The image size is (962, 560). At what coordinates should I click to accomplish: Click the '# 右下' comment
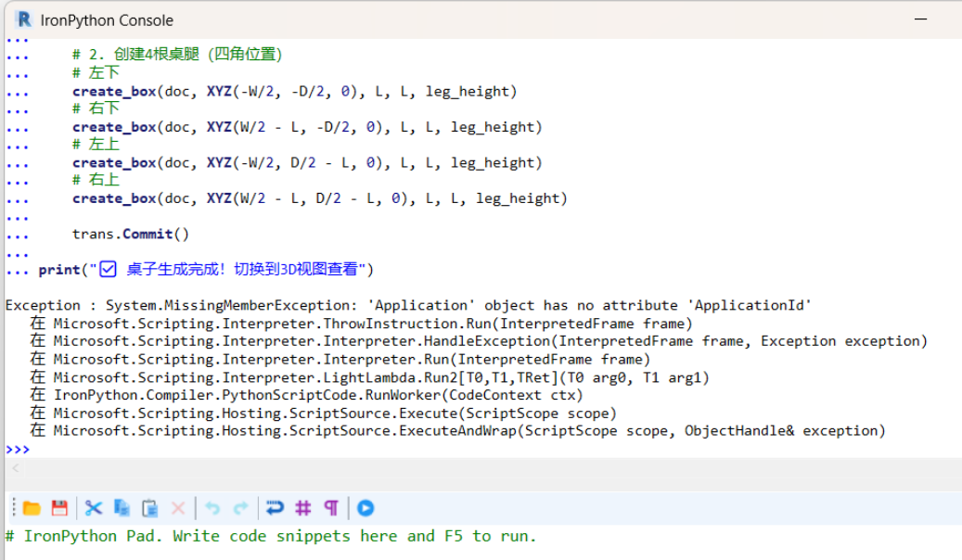click(x=96, y=108)
